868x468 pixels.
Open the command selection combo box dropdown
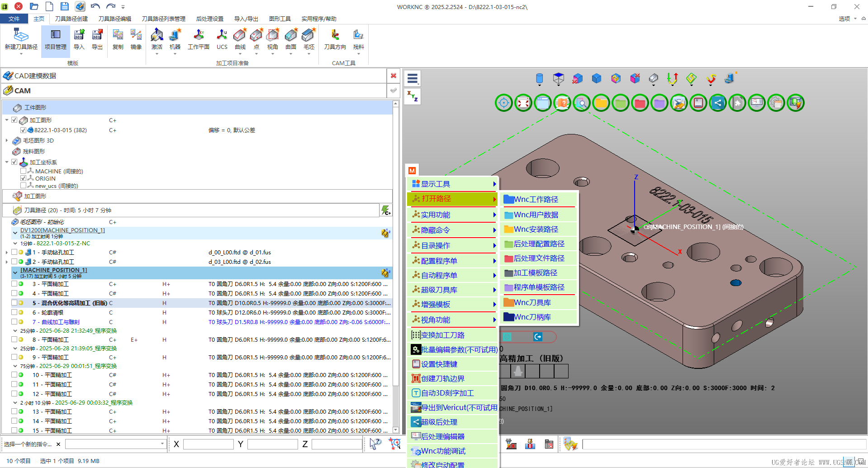(162, 444)
